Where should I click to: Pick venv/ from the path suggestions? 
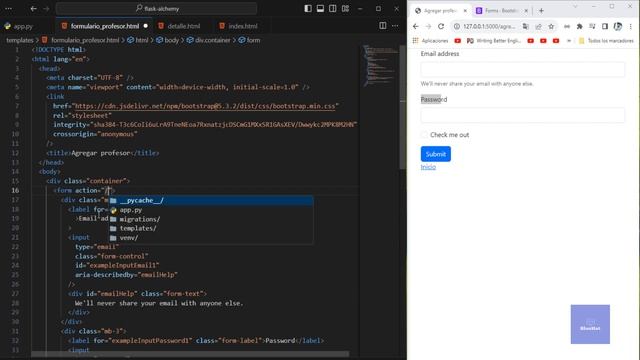tap(211, 238)
